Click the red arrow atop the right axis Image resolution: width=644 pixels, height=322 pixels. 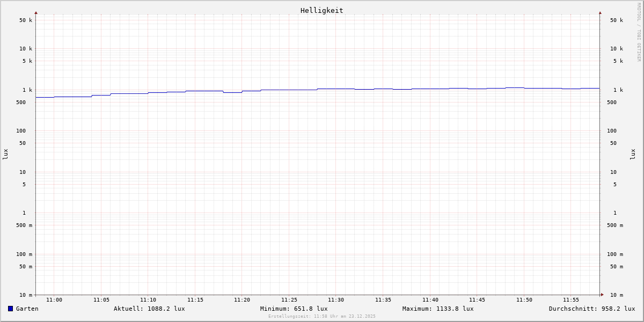(600, 12)
